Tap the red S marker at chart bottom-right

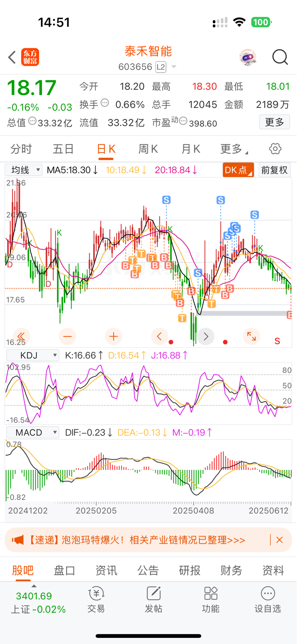tap(277, 341)
